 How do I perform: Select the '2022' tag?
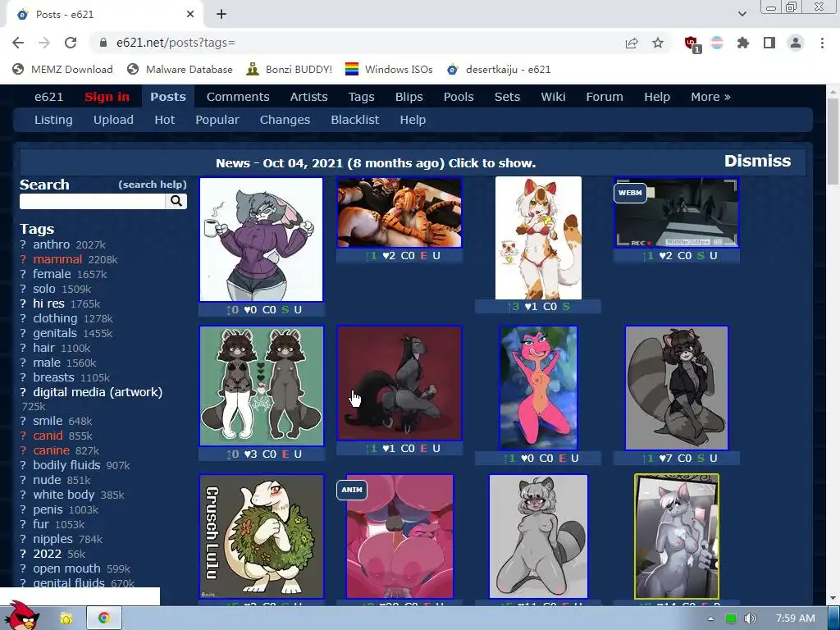pyautogui.click(x=47, y=554)
